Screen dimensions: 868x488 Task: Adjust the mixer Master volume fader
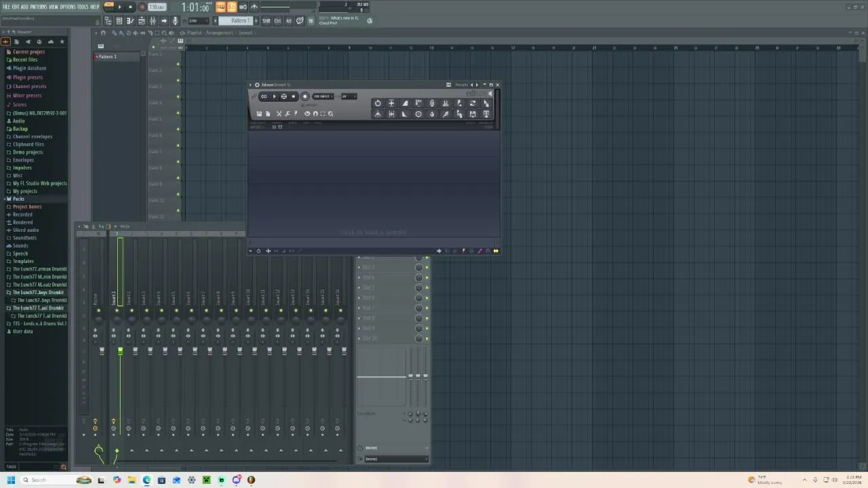[x=102, y=351]
